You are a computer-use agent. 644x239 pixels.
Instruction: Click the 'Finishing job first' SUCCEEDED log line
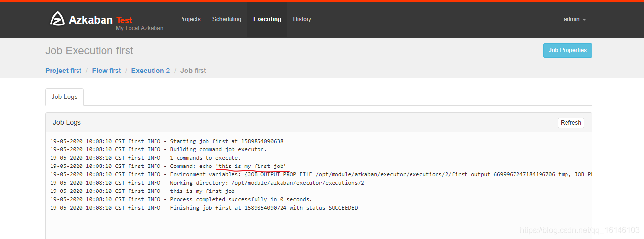click(204, 208)
